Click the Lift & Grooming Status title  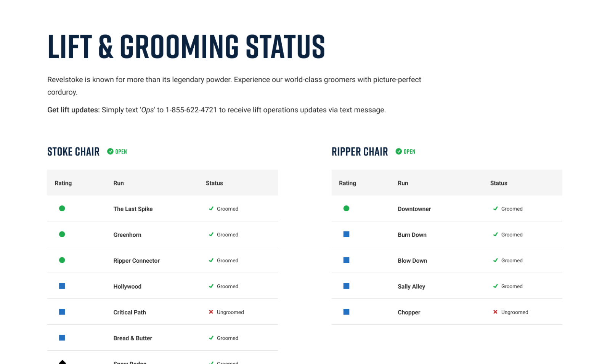coord(186,46)
